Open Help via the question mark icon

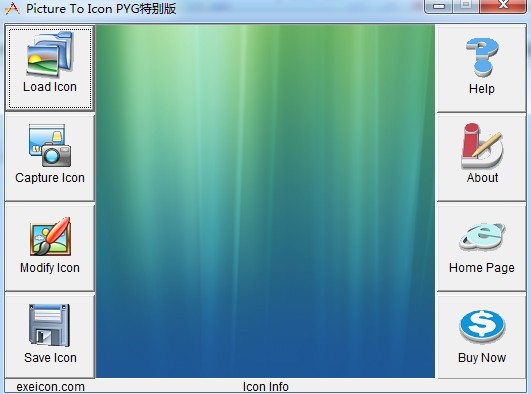coord(482,57)
